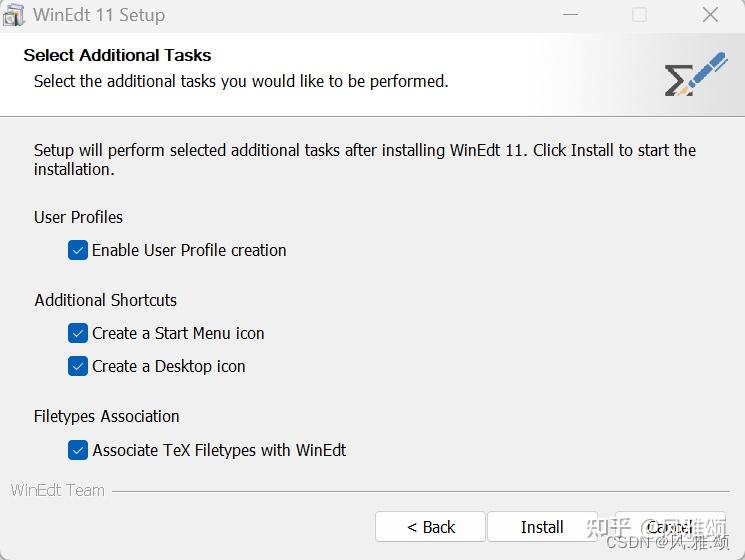Viewport: 745px width, 560px height.
Task: Click the maximize window button
Action: (x=639, y=15)
